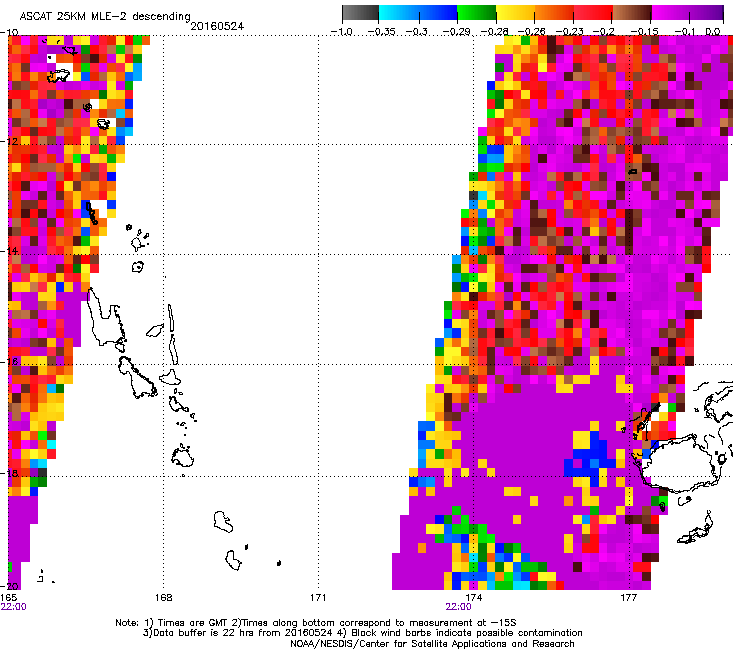Click the date label 20160524 below the title
The width and height of the screenshot is (740, 650).
[217, 26]
